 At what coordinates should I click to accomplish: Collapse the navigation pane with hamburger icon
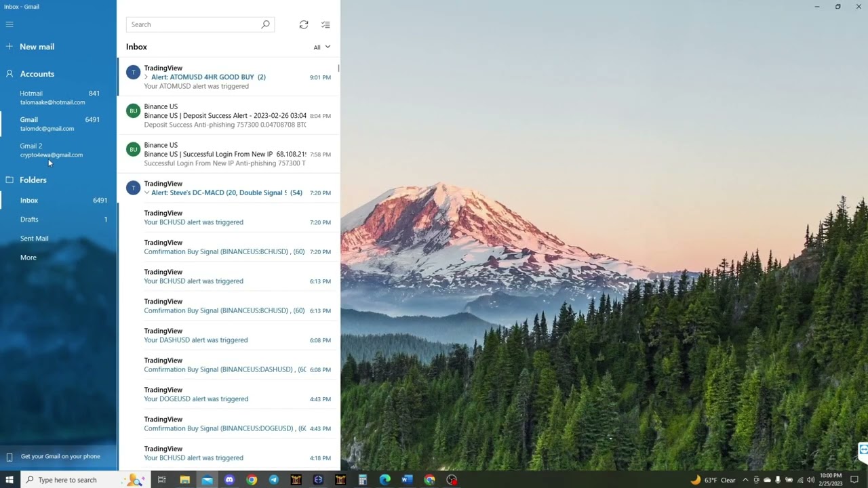9,24
